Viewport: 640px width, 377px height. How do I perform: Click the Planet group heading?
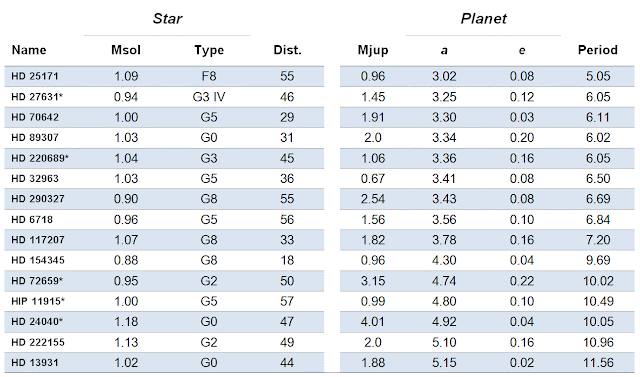484,18
